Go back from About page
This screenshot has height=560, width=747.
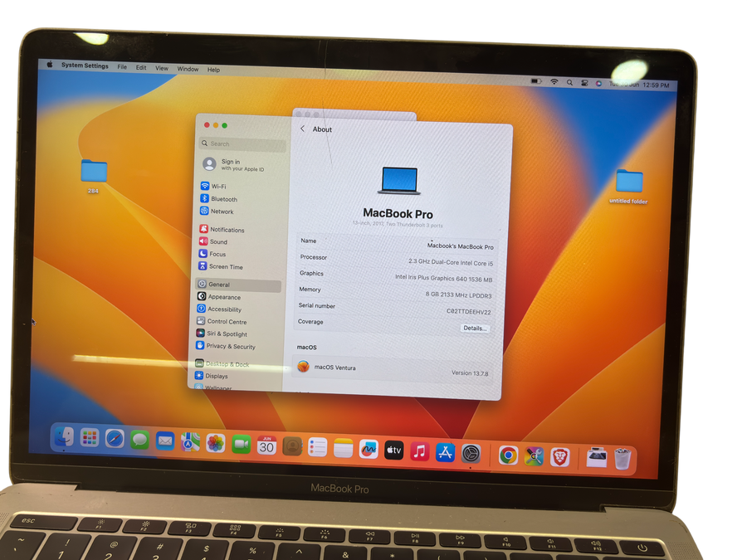(302, 129)
